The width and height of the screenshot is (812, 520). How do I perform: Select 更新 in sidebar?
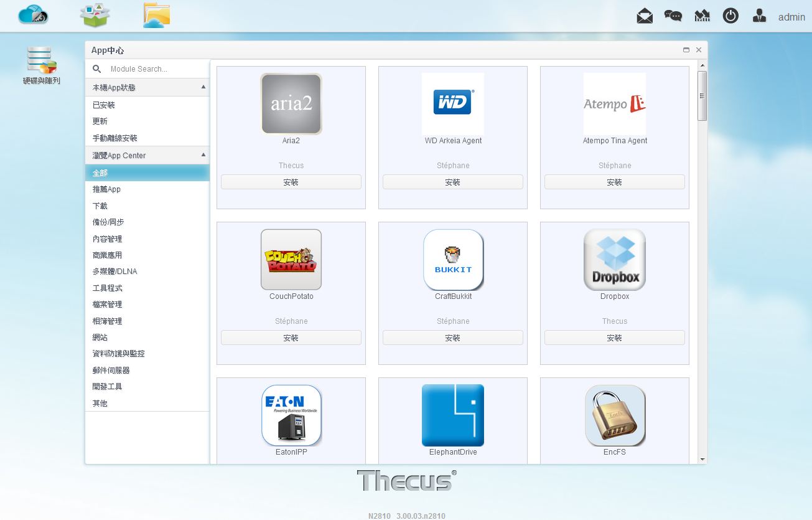tap(147, 121)
